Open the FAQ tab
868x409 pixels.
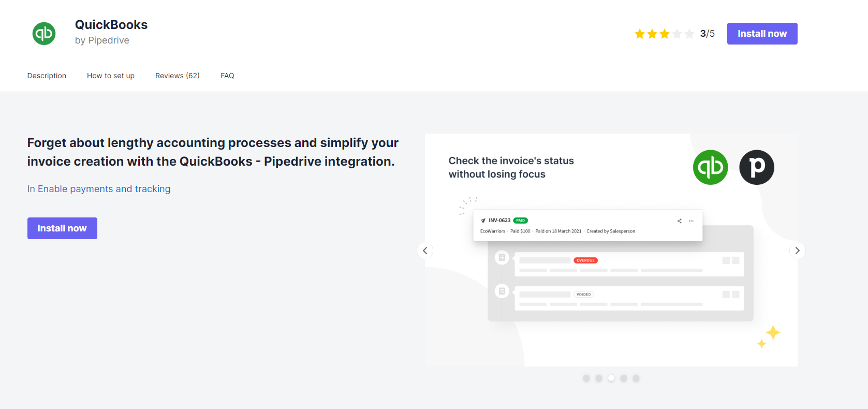tap(227, 76)
